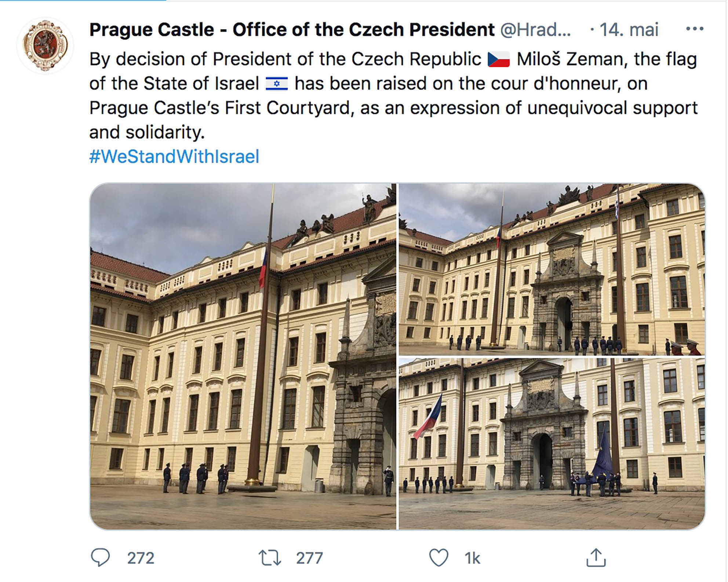The image size is (728, 582).
Task: Click the reply speech bubble icon
Action: pos(100,558)
